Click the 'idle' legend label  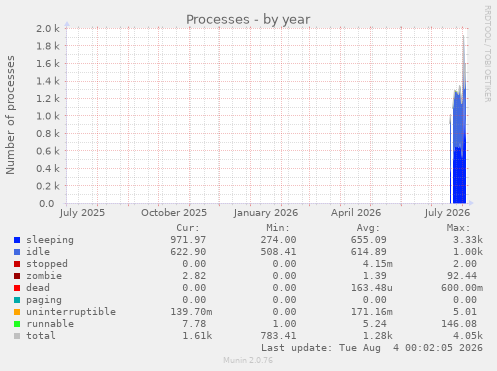[38, 252]
